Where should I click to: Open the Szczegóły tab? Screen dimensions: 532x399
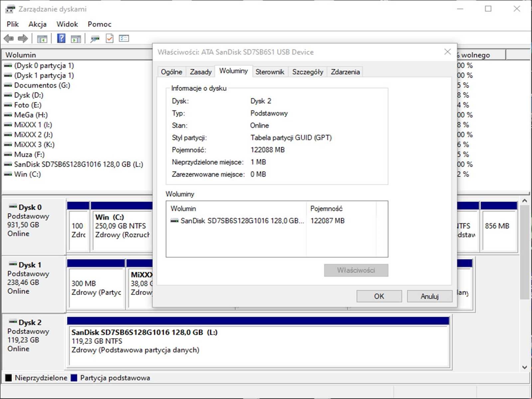click(x=308, y=72)
